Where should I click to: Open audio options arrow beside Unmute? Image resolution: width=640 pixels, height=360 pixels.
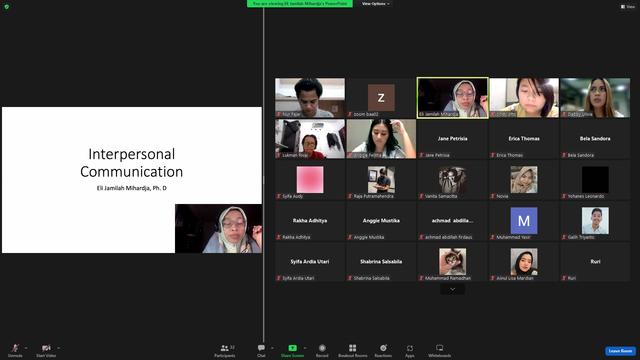(26, 348)
